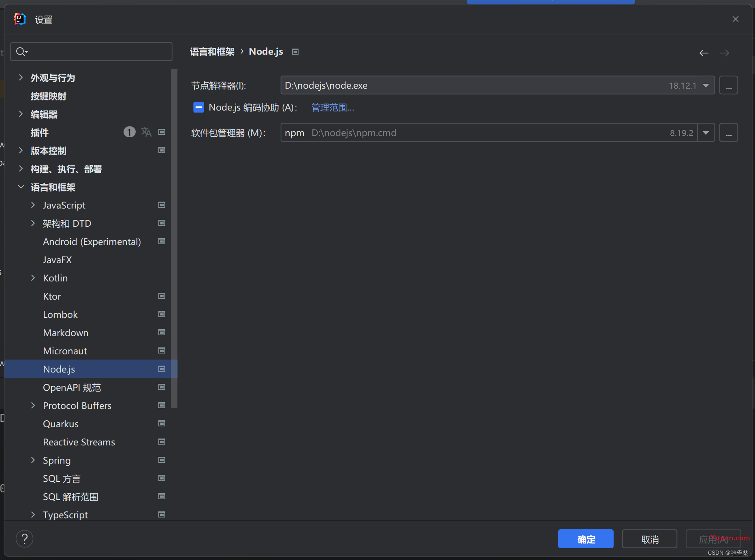Go forward with the right arrow
The width and height of the screenshot is (755, 560).
point(724,53)
